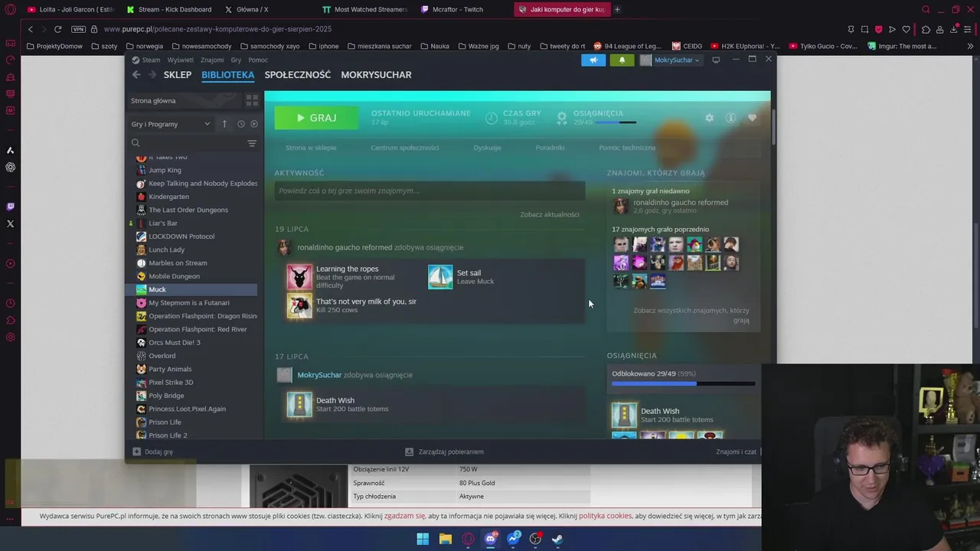The image size is (980, 551).
Task: Select Liar's Bar in the library
Action: coord(163,223)
